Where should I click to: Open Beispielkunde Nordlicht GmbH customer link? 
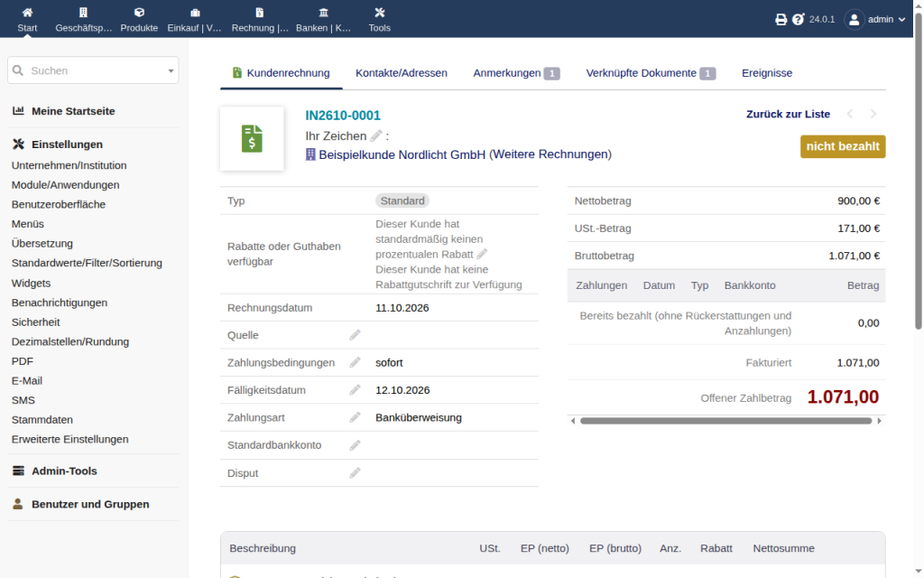point(402,154)
